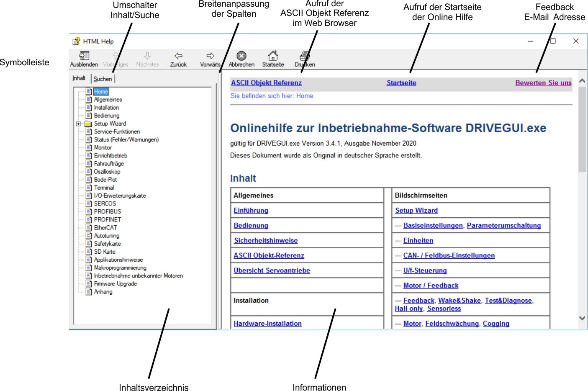
Task: Click the Bewerten Sie uns link
Action: tap(543, 83)
